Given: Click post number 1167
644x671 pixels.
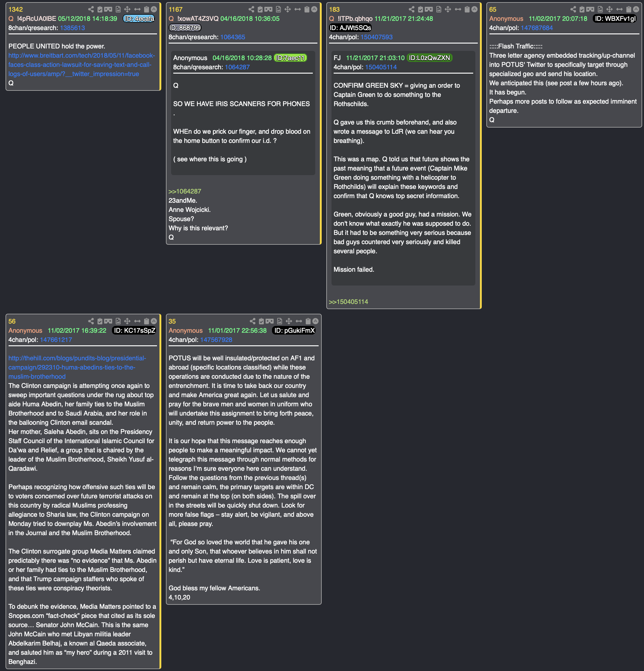Looking at the screenshot, I should click(175, 10).
